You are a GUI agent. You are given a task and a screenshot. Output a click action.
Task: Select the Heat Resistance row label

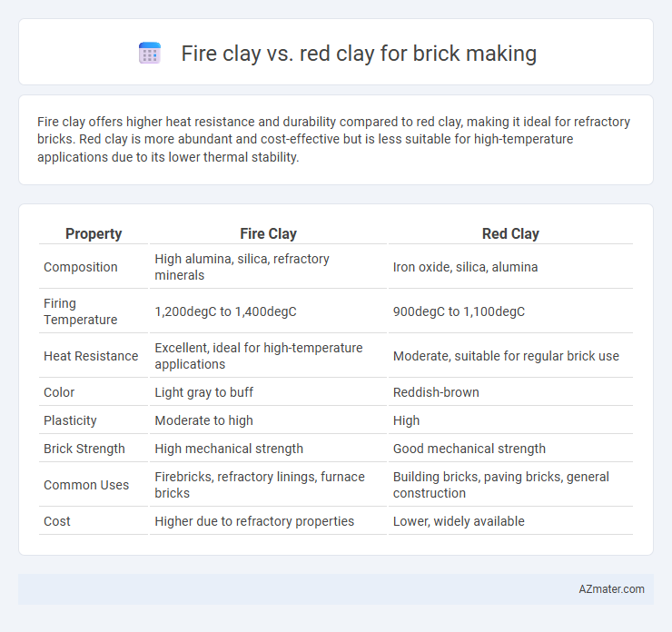point(91,356)
